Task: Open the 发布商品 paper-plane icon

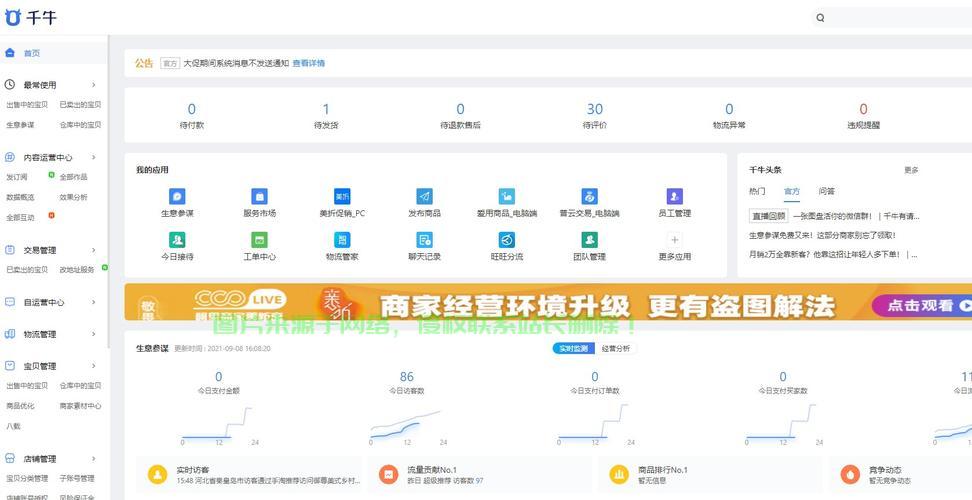Action: pyautogui.click(x=425, y=196)
